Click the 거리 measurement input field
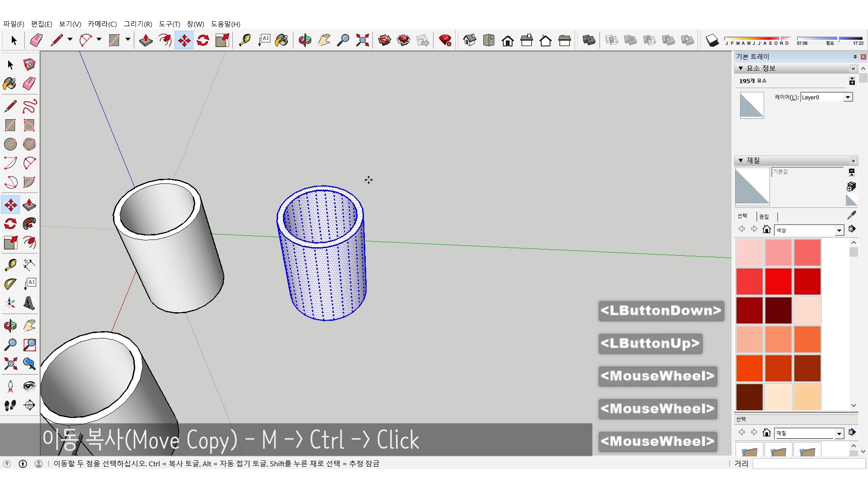 [x=808, y=464]
